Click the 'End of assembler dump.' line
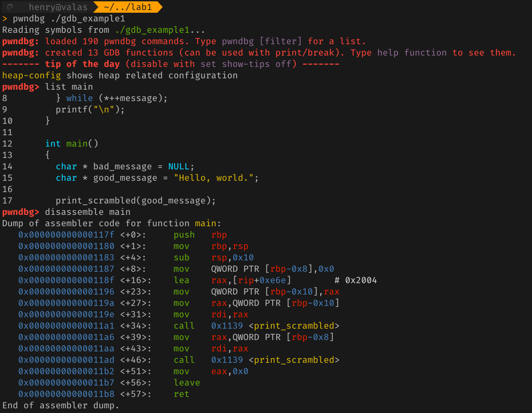 pos(61,405)
